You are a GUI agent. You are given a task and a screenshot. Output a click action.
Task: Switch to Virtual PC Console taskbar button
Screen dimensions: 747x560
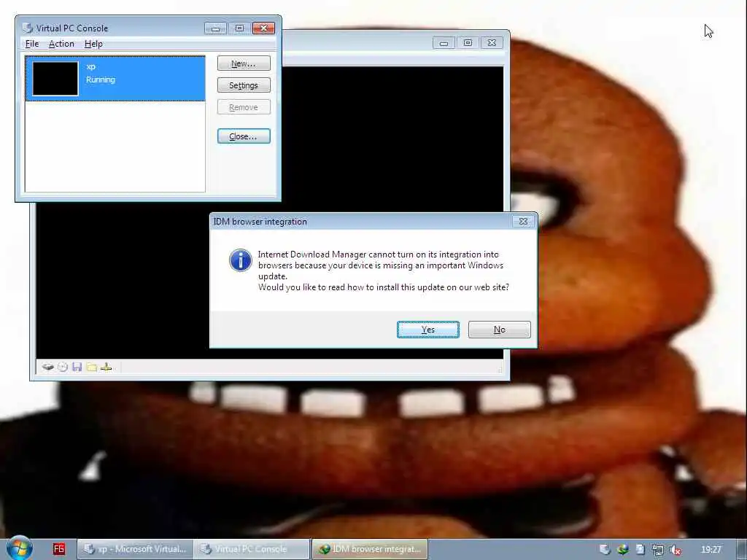click(x=252, y=549)
